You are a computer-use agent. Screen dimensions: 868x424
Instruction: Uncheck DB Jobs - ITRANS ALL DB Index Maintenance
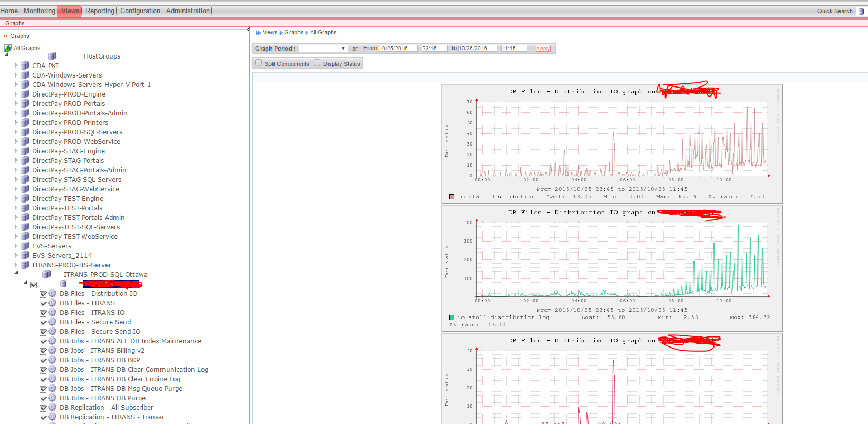click(43, 342)
